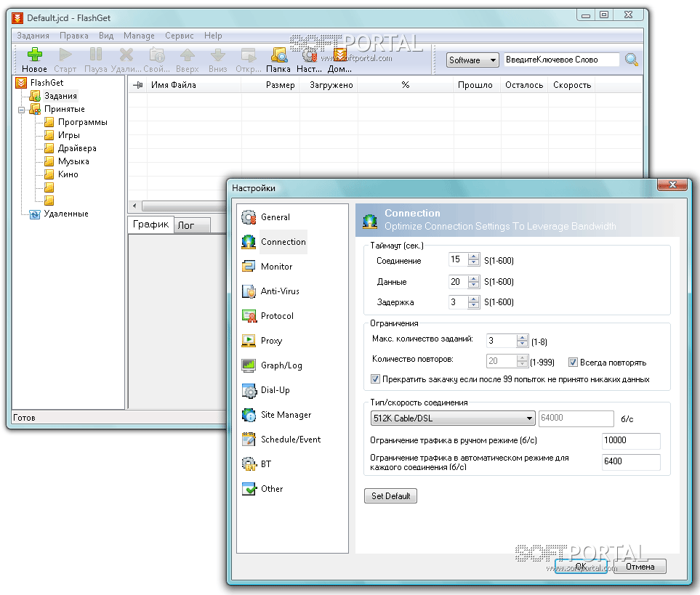This screenshot has width=700, height=595.
Task: Select the Игры folder in tree
Action: pyautogui.click(x=69, y=135)
